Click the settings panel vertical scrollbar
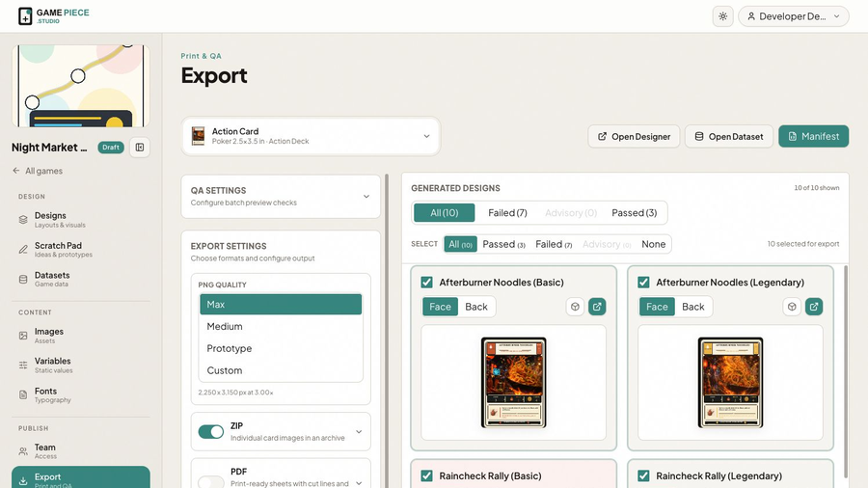Screen dimensions: 868x488 [x=387, y=331]
